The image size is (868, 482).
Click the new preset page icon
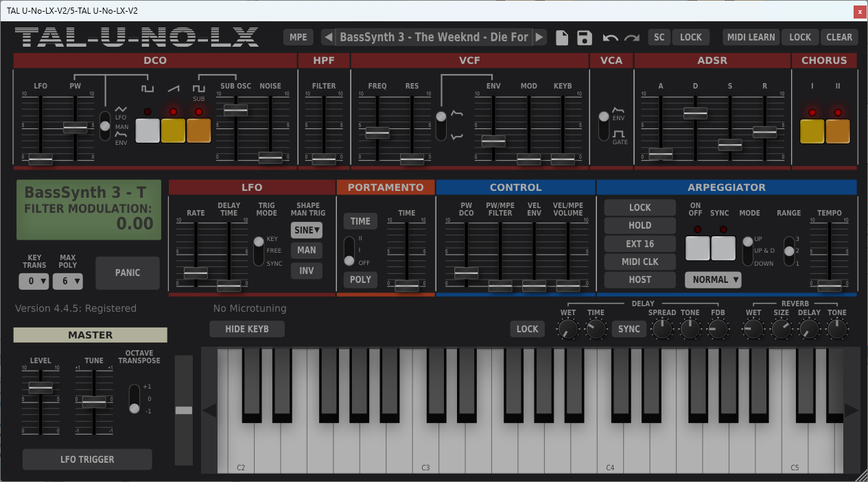[562, 38]
